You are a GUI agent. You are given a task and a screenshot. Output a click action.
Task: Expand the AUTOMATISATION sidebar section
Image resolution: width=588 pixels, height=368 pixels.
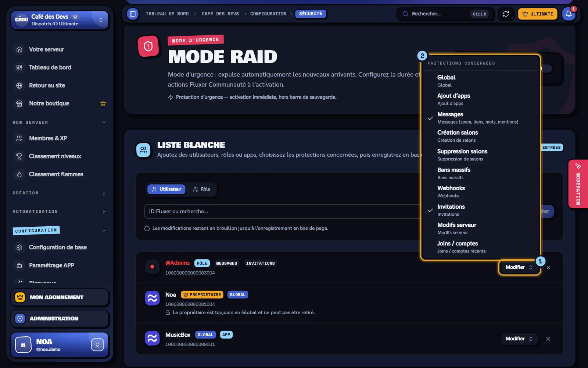point(59,212)
